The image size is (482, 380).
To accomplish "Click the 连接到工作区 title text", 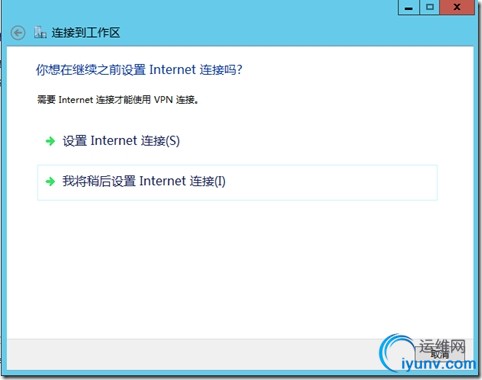I will tap(86, 33).
